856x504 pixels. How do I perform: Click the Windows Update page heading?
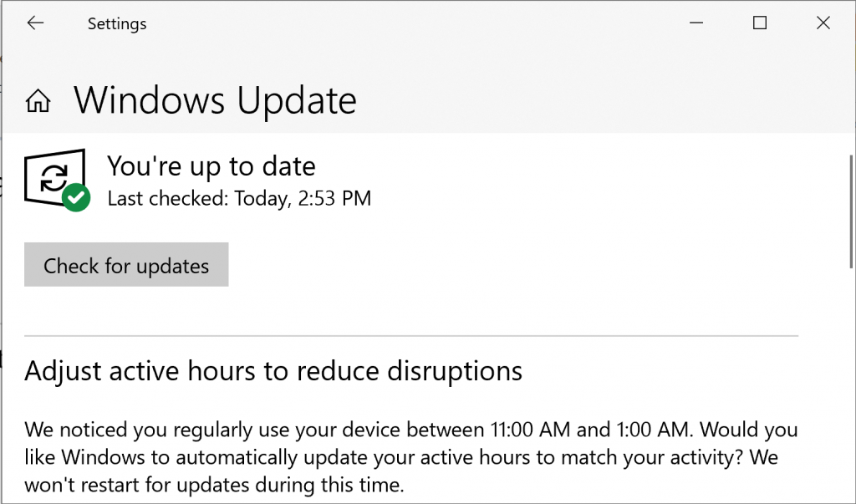tap(215, 100)
